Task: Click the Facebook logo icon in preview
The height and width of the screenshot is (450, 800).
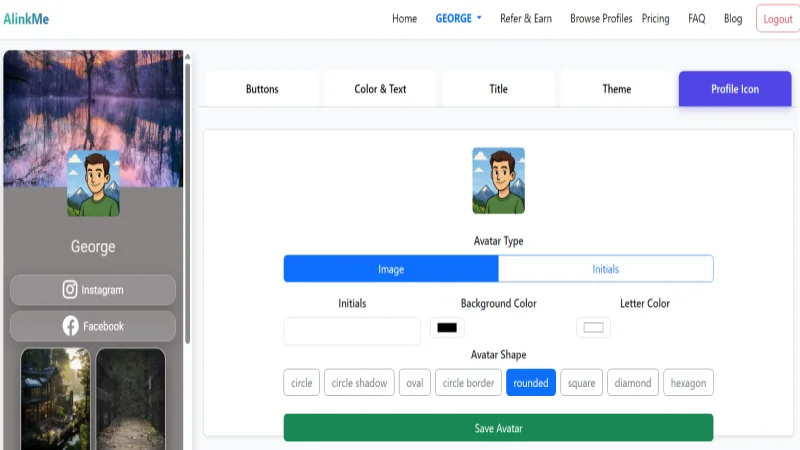Action: [x=70, y=326]
